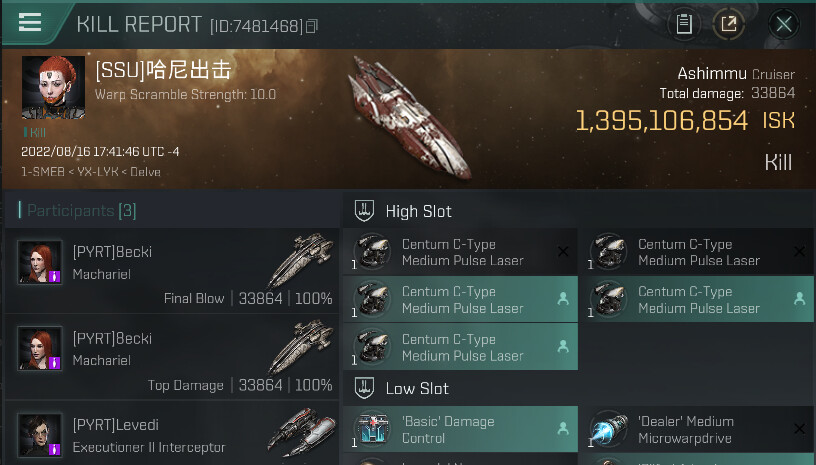Open the hamburger menu icon
The height and width of the screenshot is (465, 816).
(x=30, y=22)
